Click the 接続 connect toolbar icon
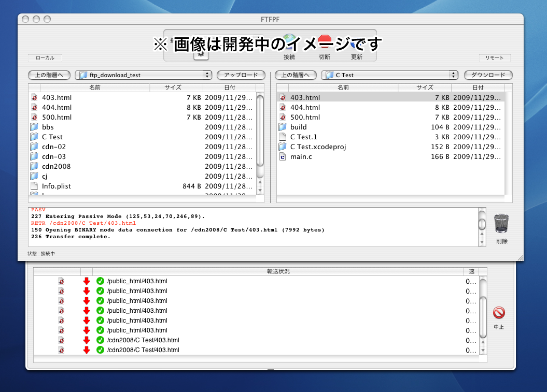Viewport: 547px width, 392px height. (x=289, y=43)
